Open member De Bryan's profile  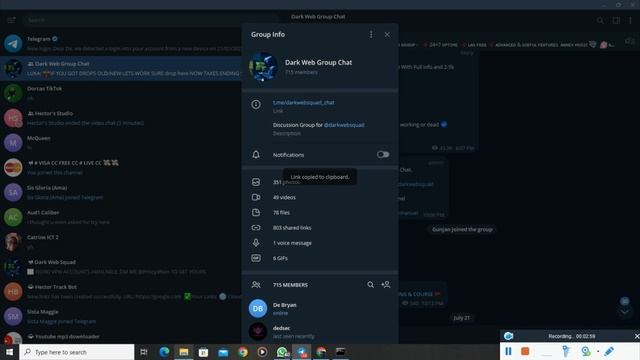coord(320,309)
